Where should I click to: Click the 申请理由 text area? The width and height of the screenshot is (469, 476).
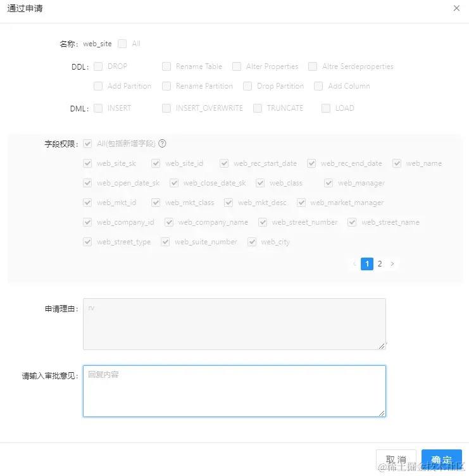coord(234,324)
